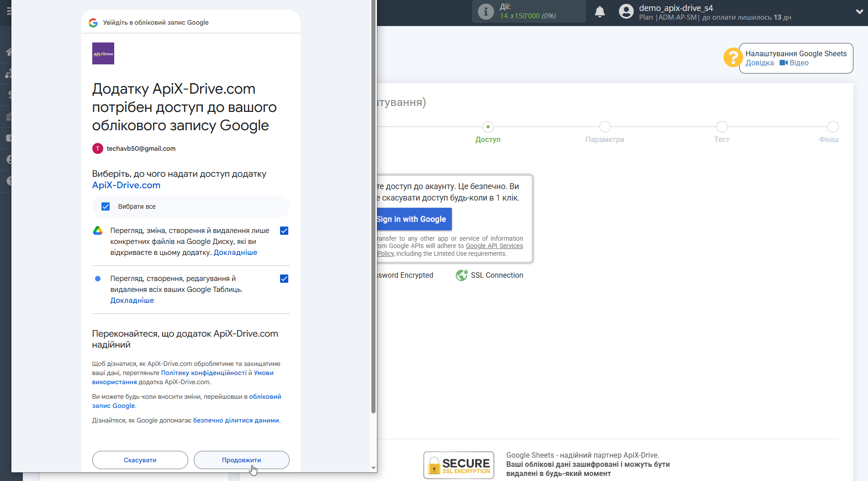Click the SSL Connection globe icon
868x481 pixels.
point(462,275)
